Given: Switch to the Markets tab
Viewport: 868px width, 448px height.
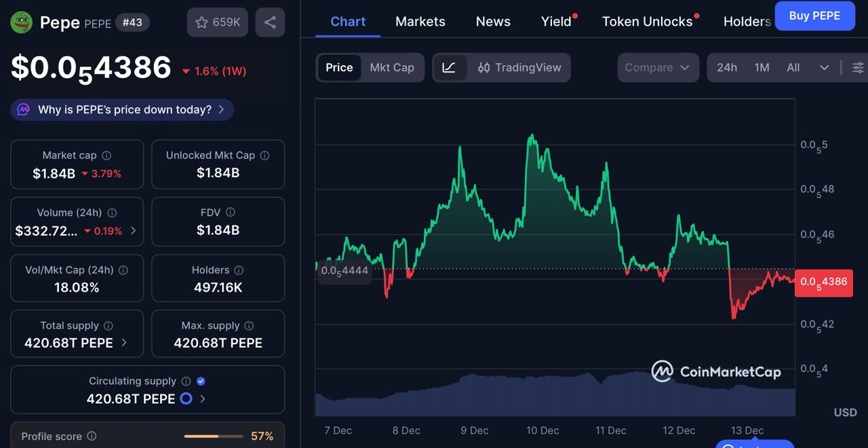Looking at the screenshot, I should (x=420, y=21).
